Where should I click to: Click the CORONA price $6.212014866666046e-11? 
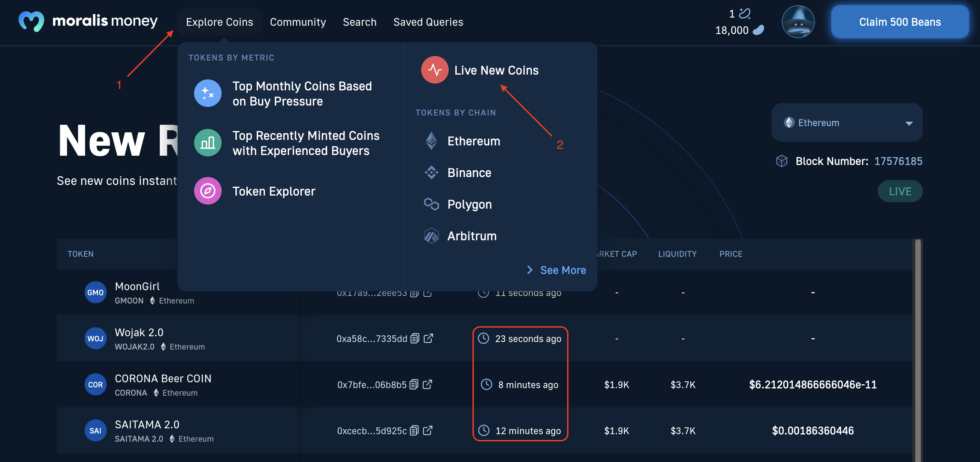tap(813, 385)
